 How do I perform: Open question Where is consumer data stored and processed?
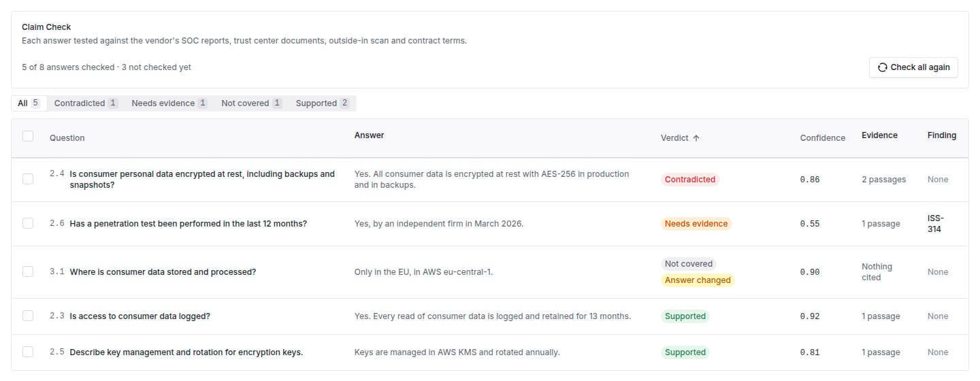coord(163,272)
